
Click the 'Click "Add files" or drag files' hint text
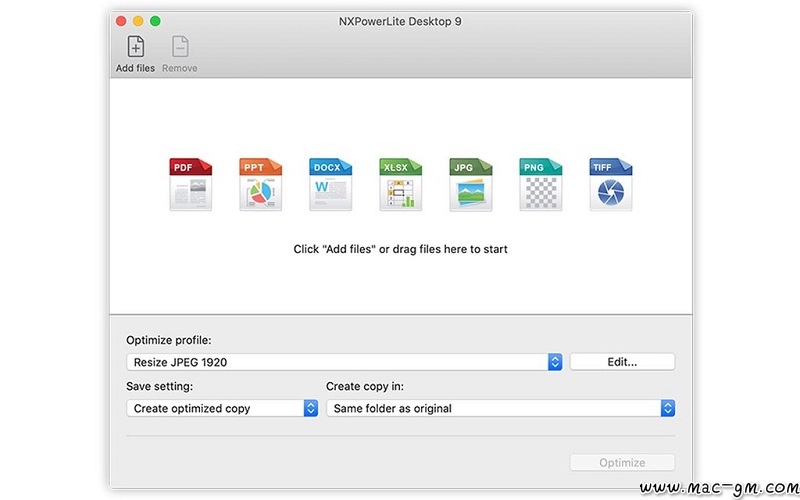click(x=401, y=249)
